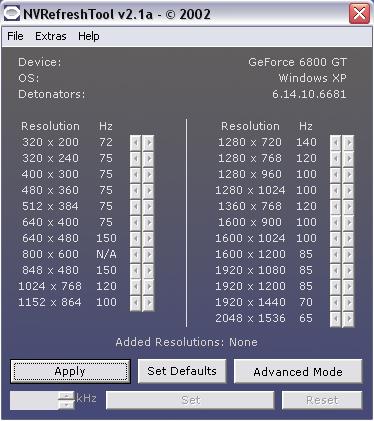
Task: Decrease Hz for 1920 x 1440
Action: pos(336,303)
